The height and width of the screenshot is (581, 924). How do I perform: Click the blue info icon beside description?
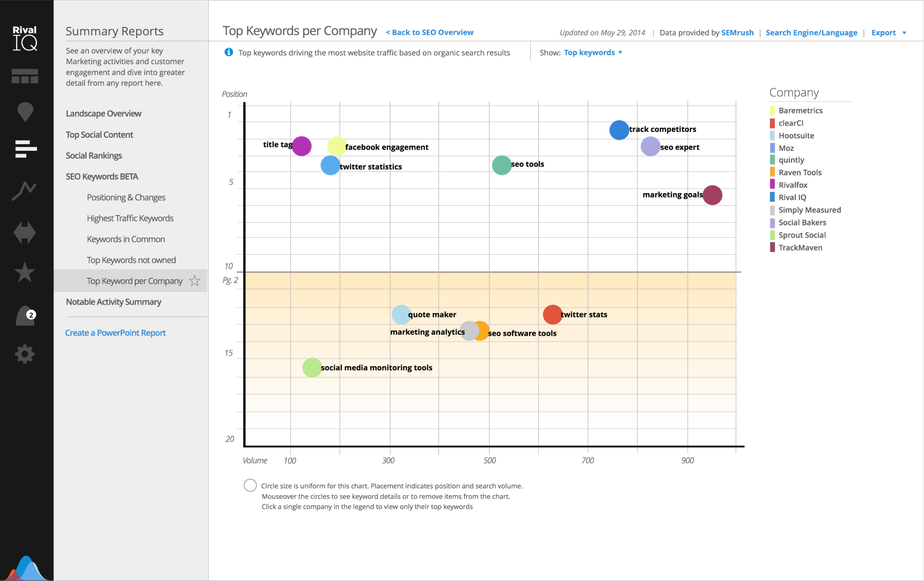(x=229, y=52)
